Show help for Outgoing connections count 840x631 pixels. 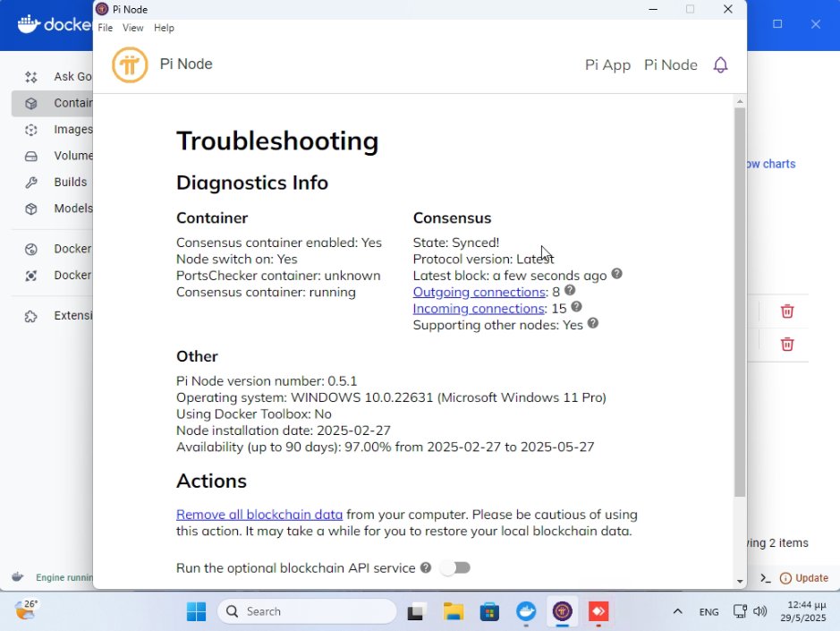pyautogui.click(x=570, y=290)
